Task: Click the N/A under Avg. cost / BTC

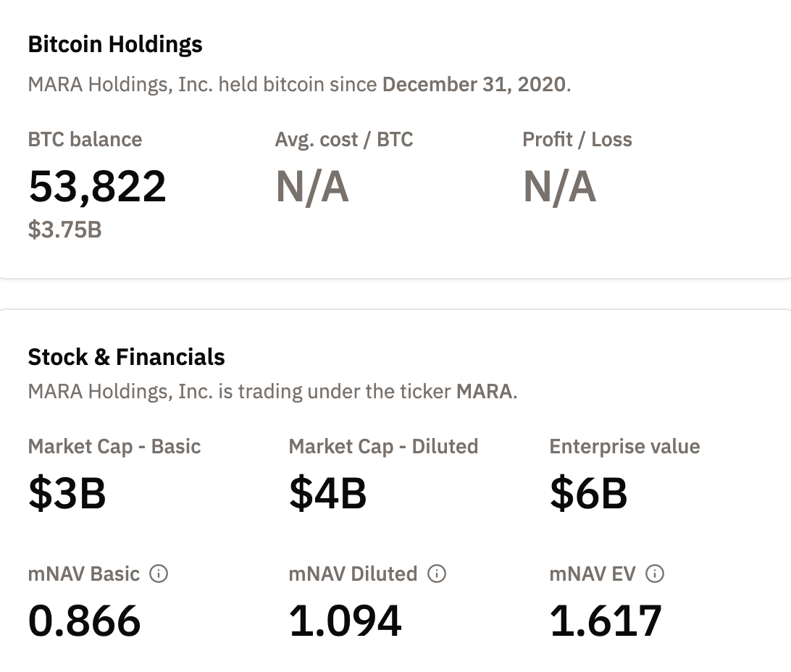Action: 312,186
